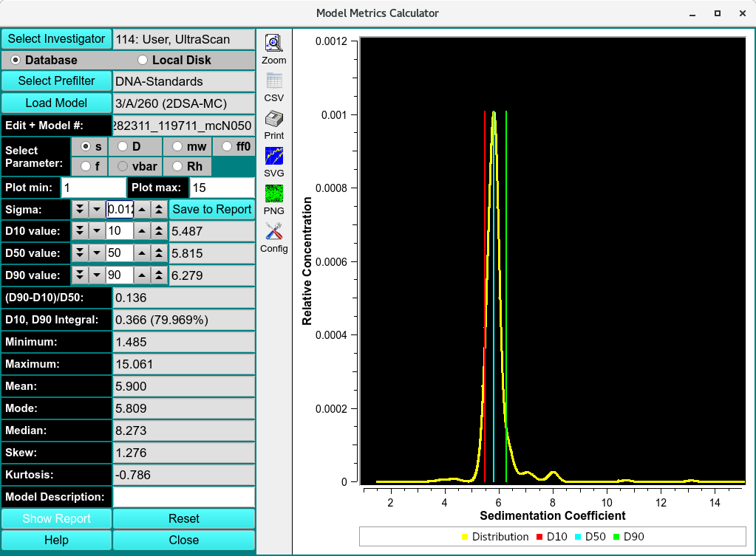Decrease D10 value with double-down arrow
This screenshot has width=756, height=556.
80,232
